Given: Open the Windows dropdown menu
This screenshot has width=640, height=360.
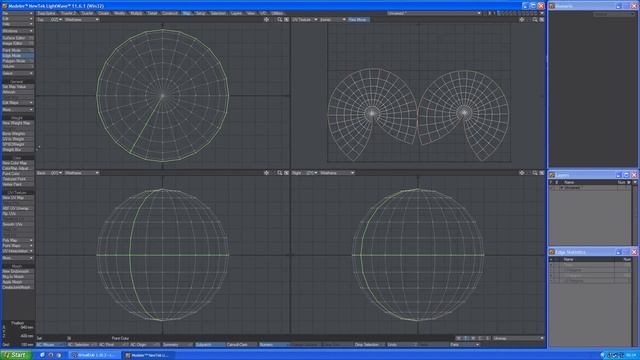Looking at the screenshot, I should click(x=18, y=31).
